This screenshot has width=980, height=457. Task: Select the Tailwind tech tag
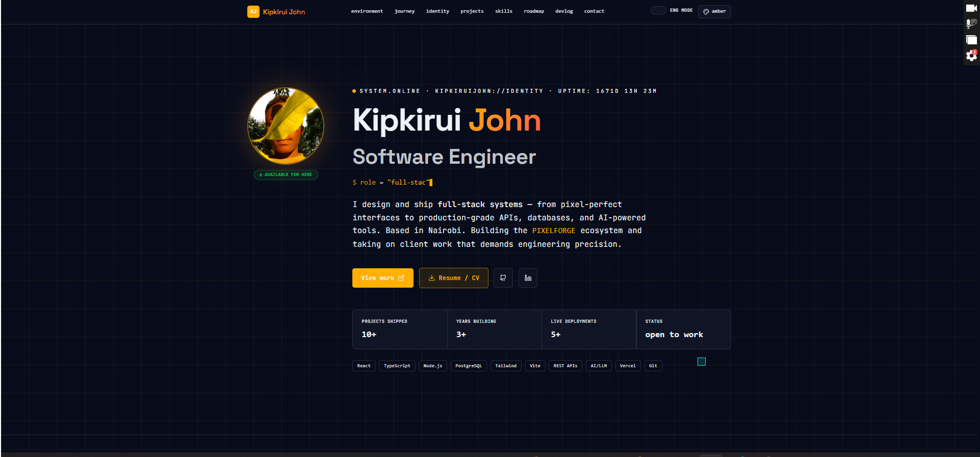[x=506, y=366]
